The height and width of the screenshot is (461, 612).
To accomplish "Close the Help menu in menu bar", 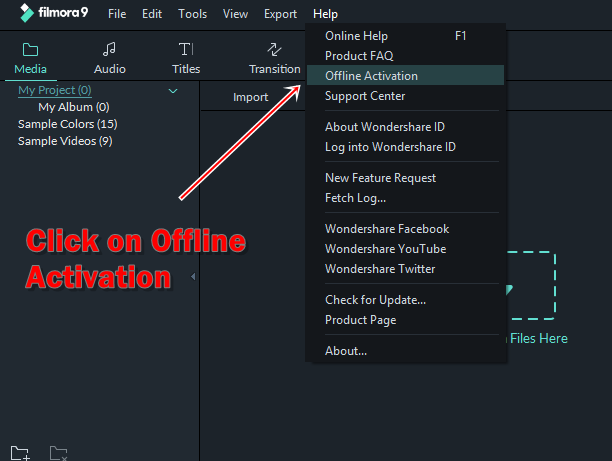I will pyautogui.click(x=326, y=14).
